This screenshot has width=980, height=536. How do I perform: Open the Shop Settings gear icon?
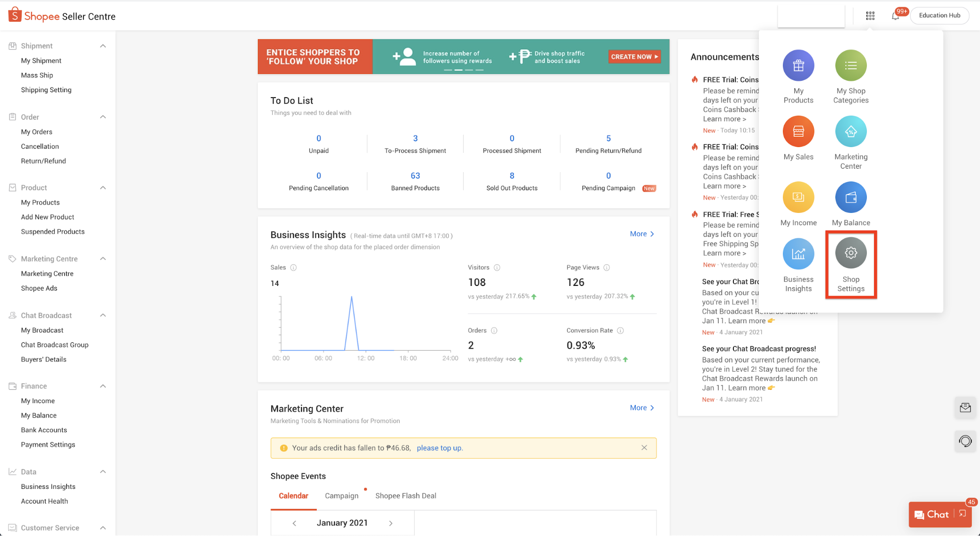click(x=851, y=253)
